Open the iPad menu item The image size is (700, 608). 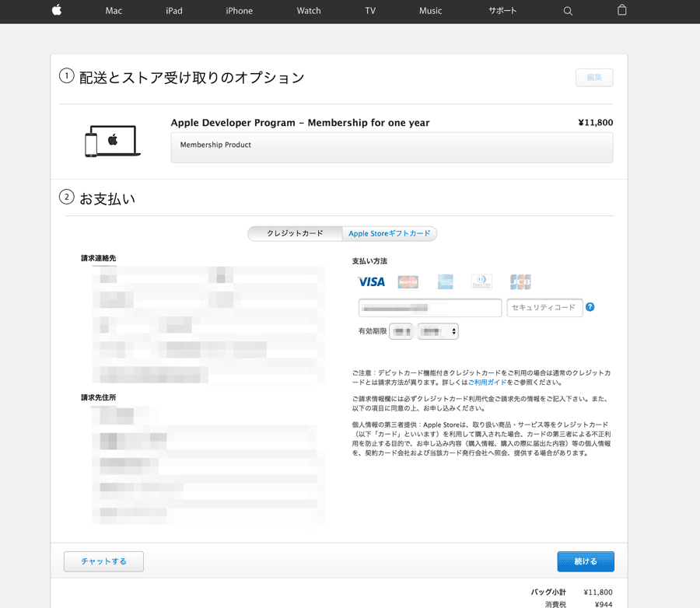tap(174, 11)
